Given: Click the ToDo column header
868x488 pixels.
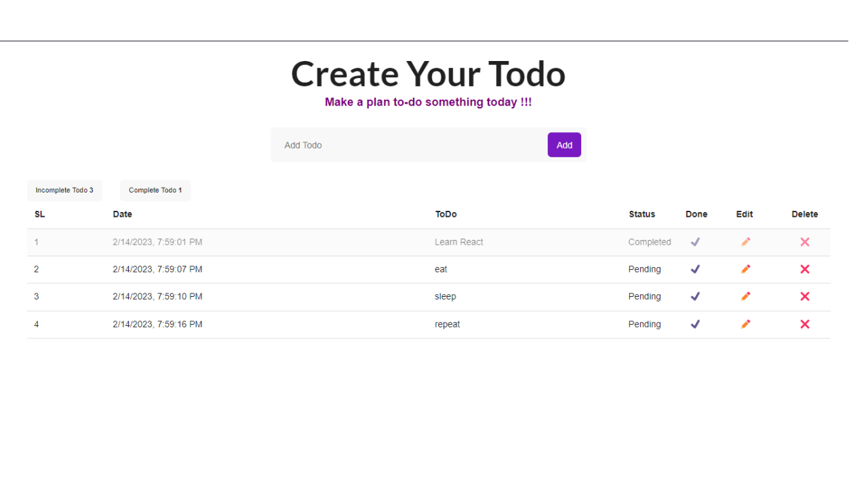Looking at the screenshot, I should (x=446, y=214).
